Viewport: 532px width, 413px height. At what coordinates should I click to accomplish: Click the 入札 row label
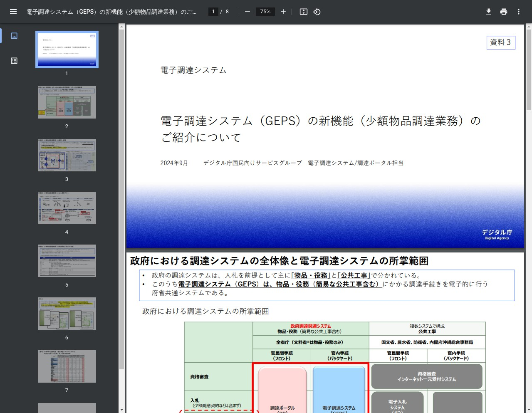click(195, 401)
